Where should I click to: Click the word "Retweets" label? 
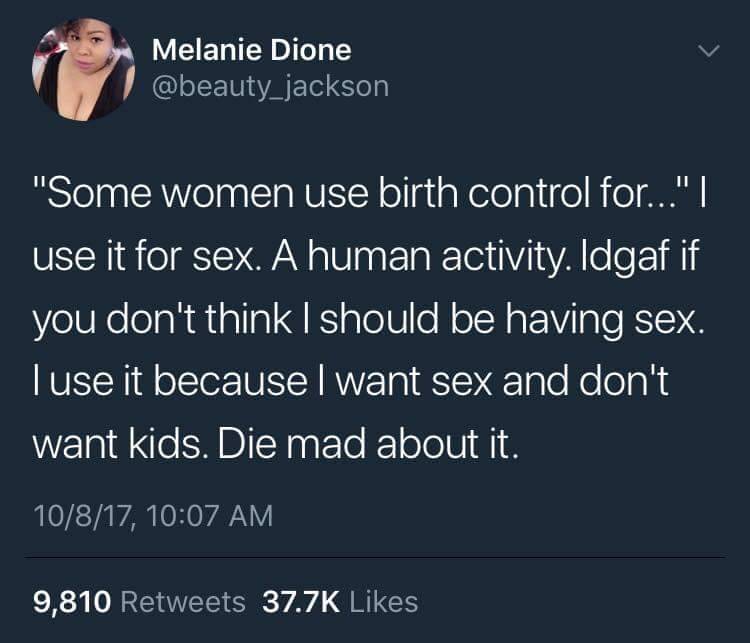tap(183, 601)
